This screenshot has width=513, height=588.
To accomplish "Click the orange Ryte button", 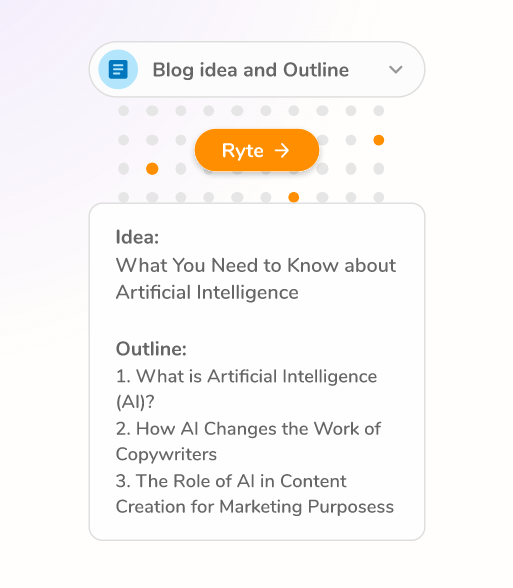I will 257,150.
